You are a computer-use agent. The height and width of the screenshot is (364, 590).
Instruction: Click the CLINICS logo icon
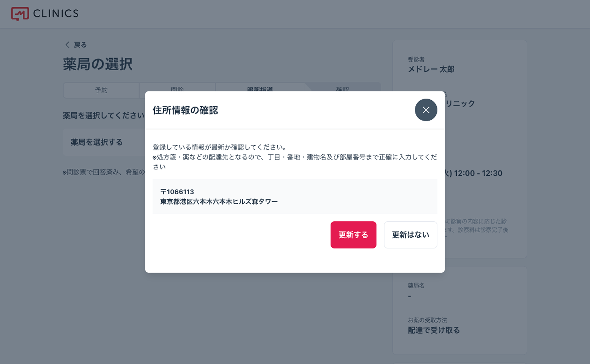click(20, 14)
